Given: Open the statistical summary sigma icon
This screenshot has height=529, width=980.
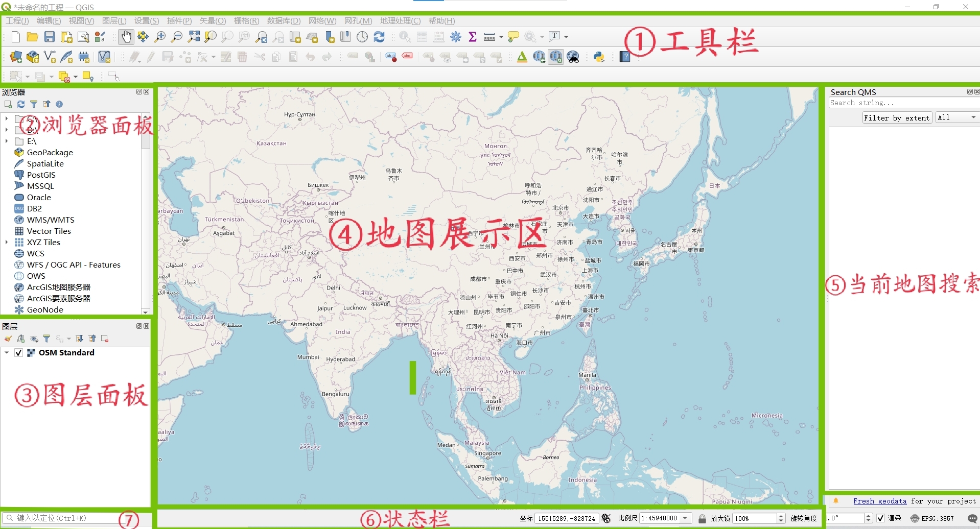Looking at the screenshot, I should pyautogui.click(x=473, y=37).
